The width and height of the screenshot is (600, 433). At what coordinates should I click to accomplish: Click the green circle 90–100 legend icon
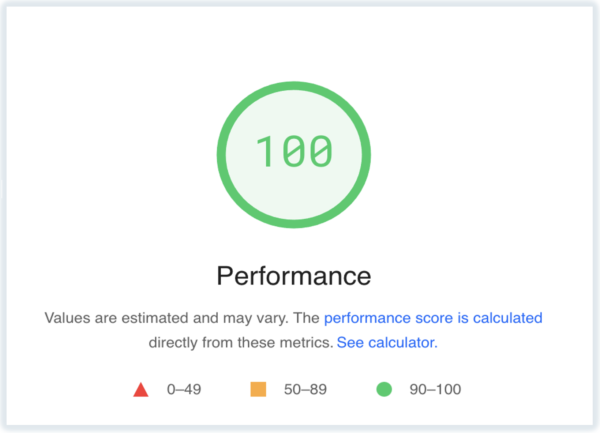[383, 389]
